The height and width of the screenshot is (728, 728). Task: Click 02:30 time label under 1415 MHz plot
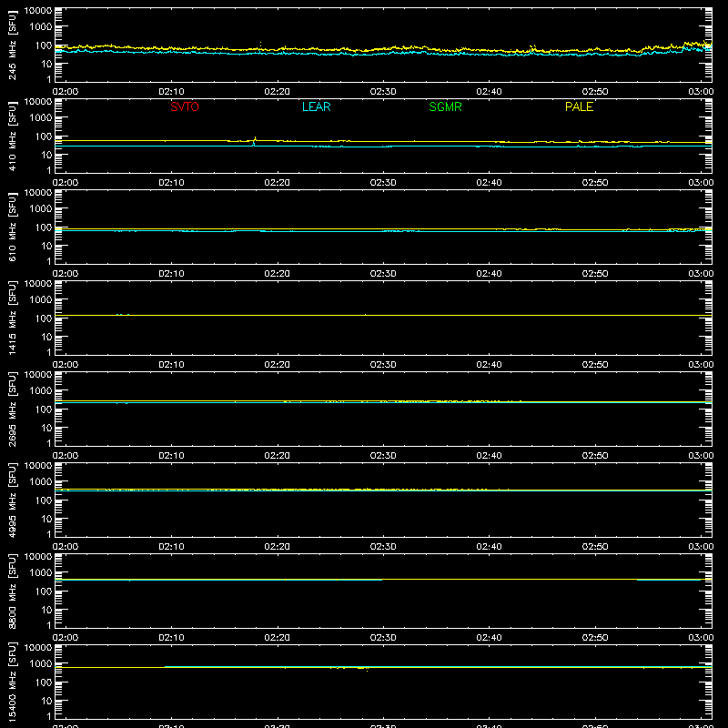point(383,365)
